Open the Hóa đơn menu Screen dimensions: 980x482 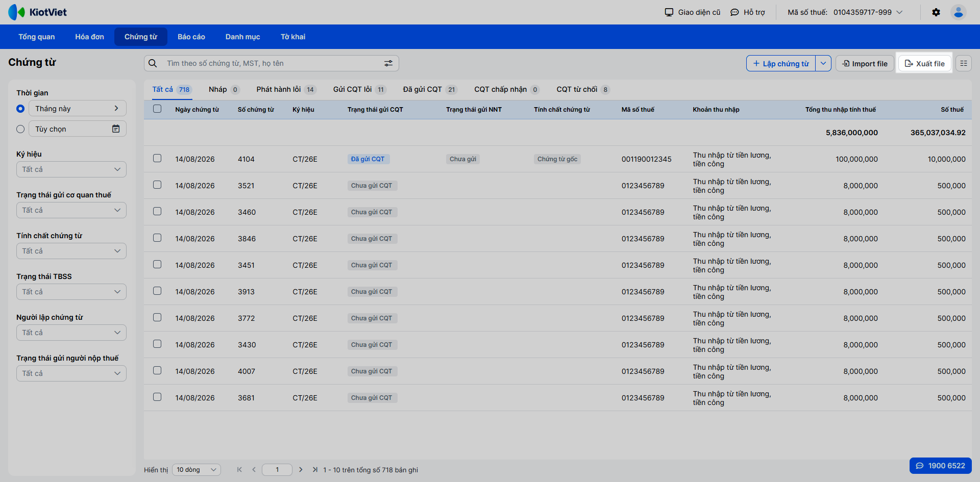[x=89, y=37]
